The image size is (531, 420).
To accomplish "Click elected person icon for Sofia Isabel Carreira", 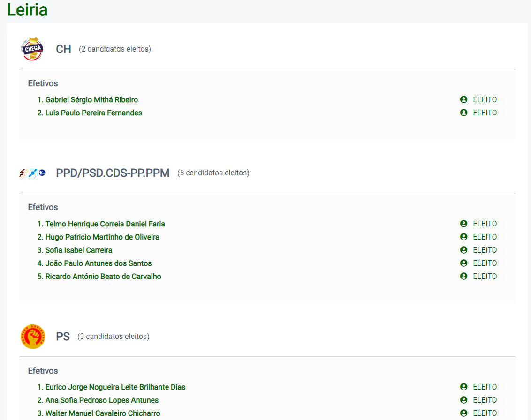I will pyautogui.click(x=463, y=250).
